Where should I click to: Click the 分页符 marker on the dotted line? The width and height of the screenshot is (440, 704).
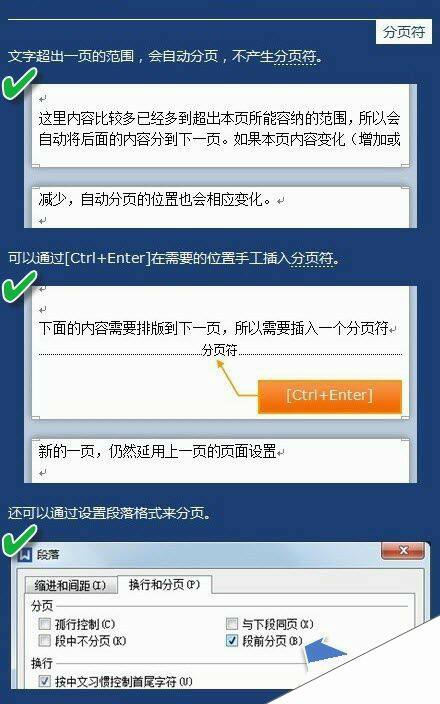click(220, 350)
